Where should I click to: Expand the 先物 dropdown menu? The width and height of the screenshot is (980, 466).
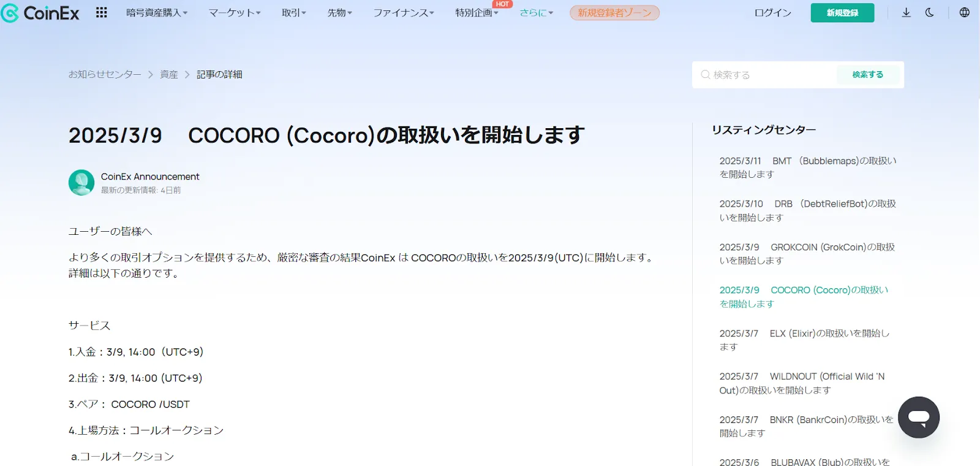[x=340, y=13]
